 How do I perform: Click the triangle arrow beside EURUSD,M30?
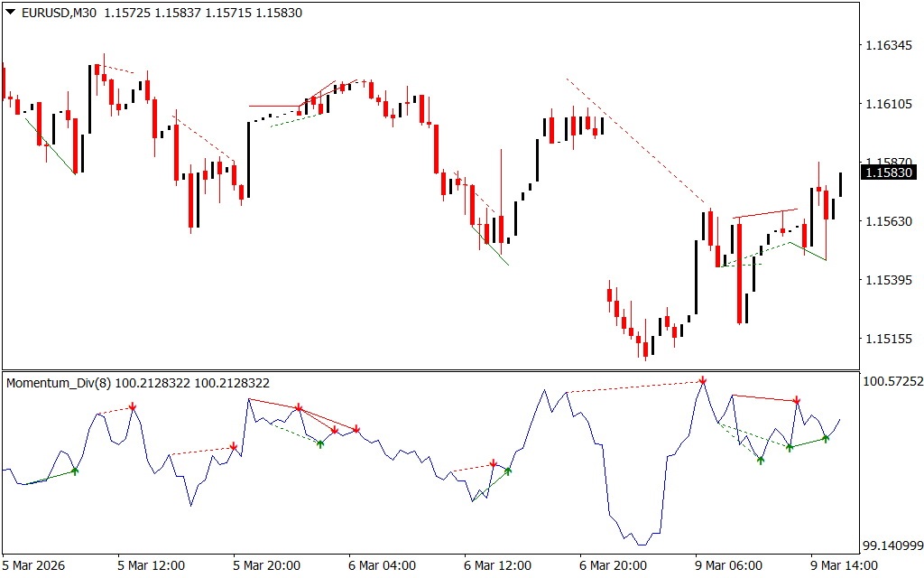point(10,13)
